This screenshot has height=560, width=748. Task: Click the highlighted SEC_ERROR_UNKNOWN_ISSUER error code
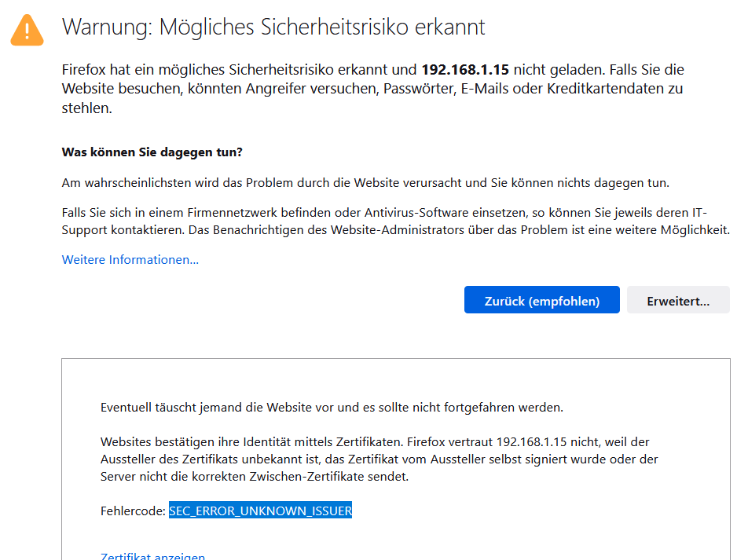click(x=260, y=511)
